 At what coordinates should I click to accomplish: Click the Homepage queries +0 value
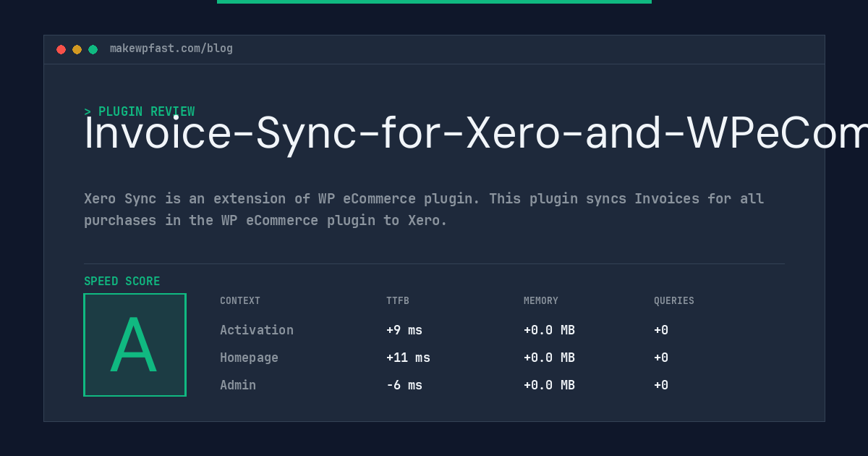(661, 358)
